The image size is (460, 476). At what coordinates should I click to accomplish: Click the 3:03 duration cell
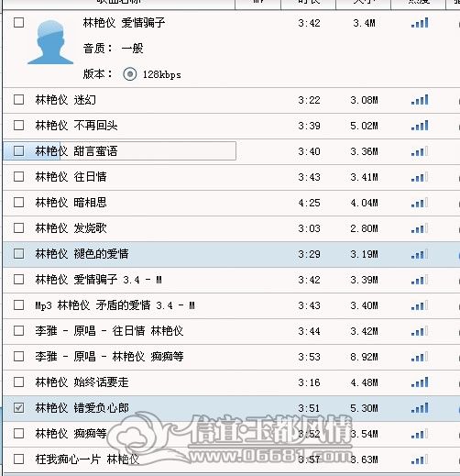pyautogui.click(x=309, y=228)
